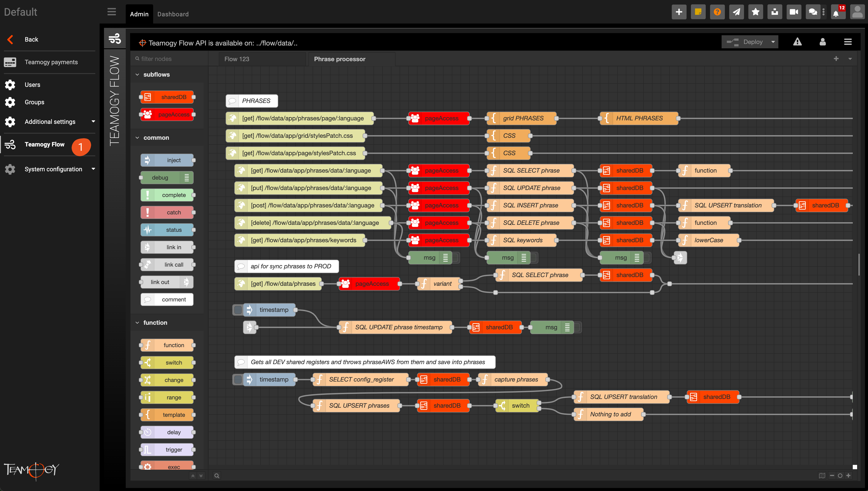Click the paper plane send icon
868x491 pixels.
tap(737, 12)
